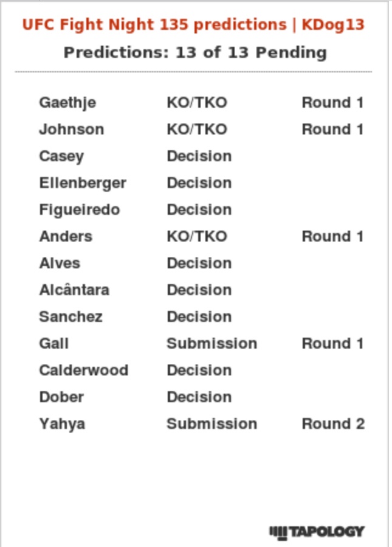Select the Sanchez pick
This screenshot has height=547, width=392.
[70, 317]
